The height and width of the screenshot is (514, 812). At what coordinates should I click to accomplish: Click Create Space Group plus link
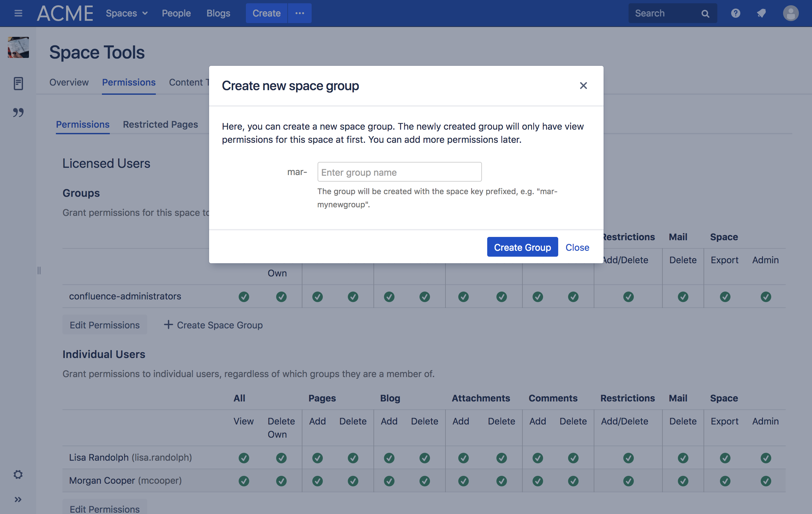click(213, 325)
